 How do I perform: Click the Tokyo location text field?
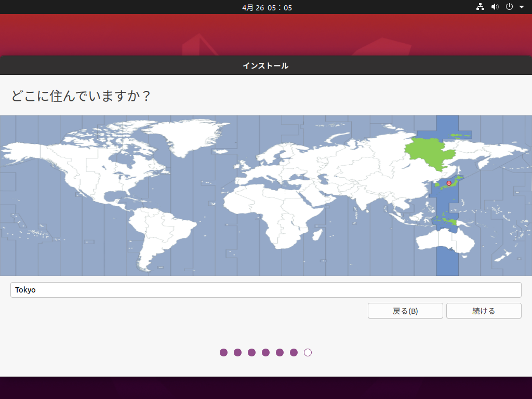click(265, 290)
